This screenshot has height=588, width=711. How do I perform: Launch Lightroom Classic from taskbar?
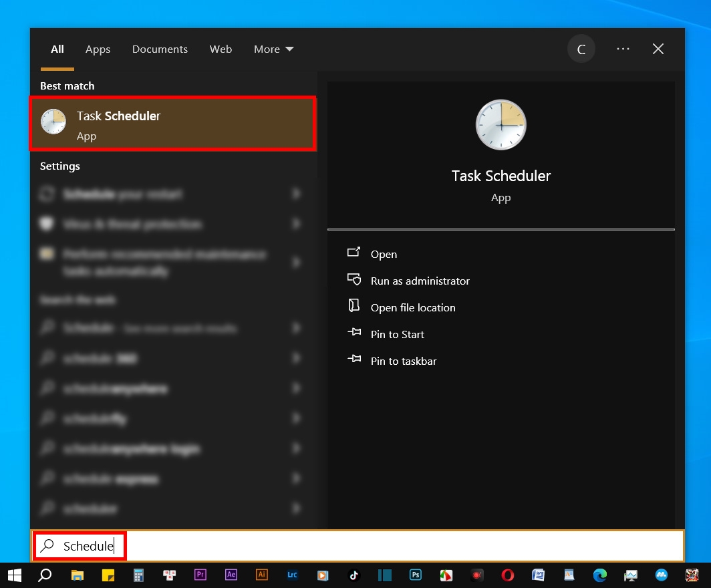click(x=292, y=575)
